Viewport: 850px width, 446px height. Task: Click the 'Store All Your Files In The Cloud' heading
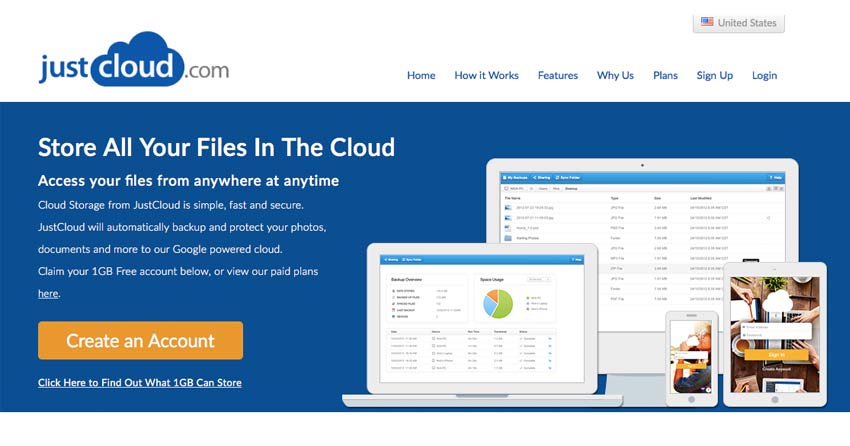216,147
